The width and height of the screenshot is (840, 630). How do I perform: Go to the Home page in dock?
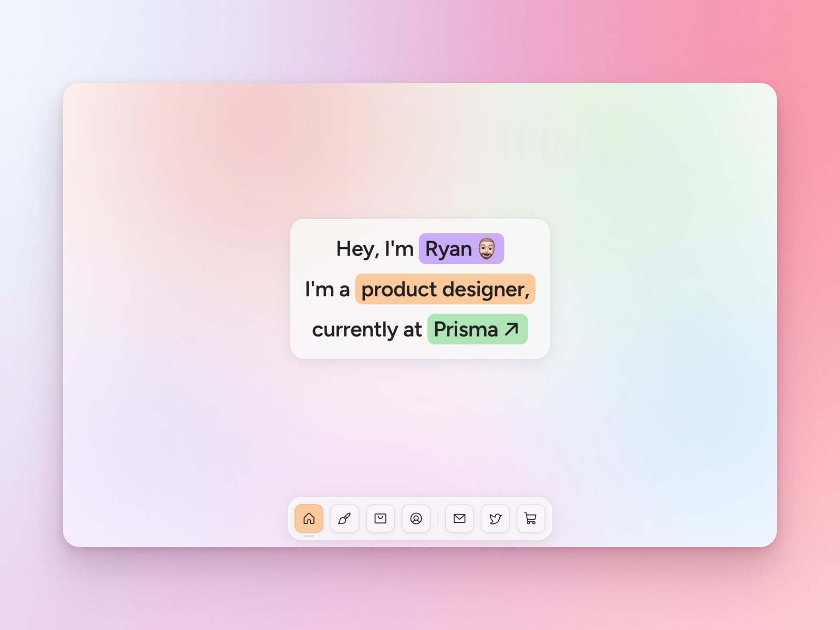[x=309, y=519]
